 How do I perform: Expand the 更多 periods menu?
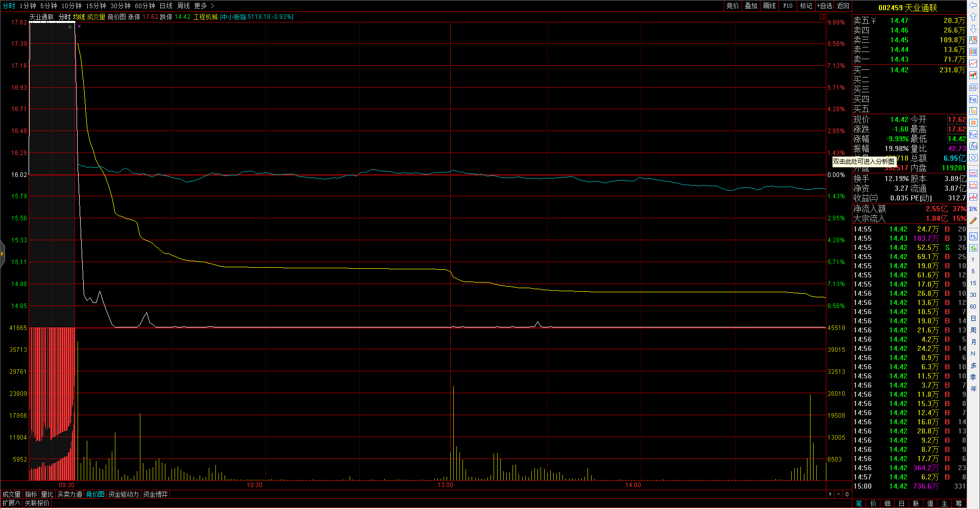pos(204,6)
